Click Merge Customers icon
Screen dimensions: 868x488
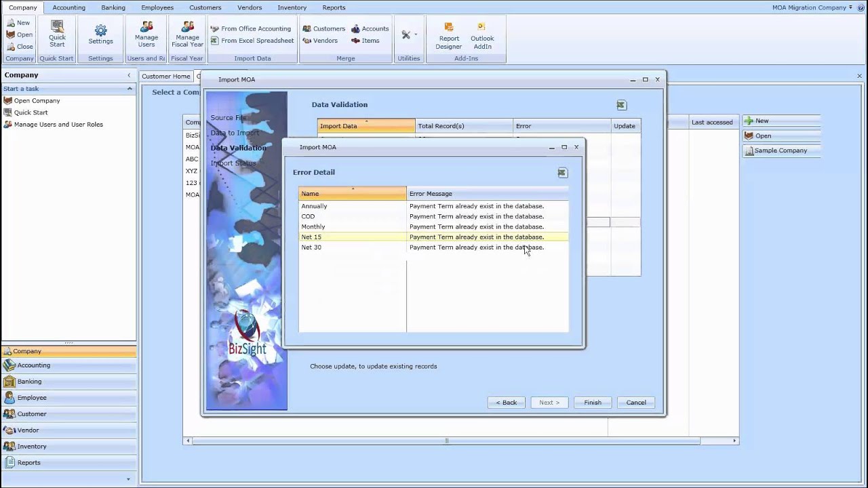coord(324,28)
